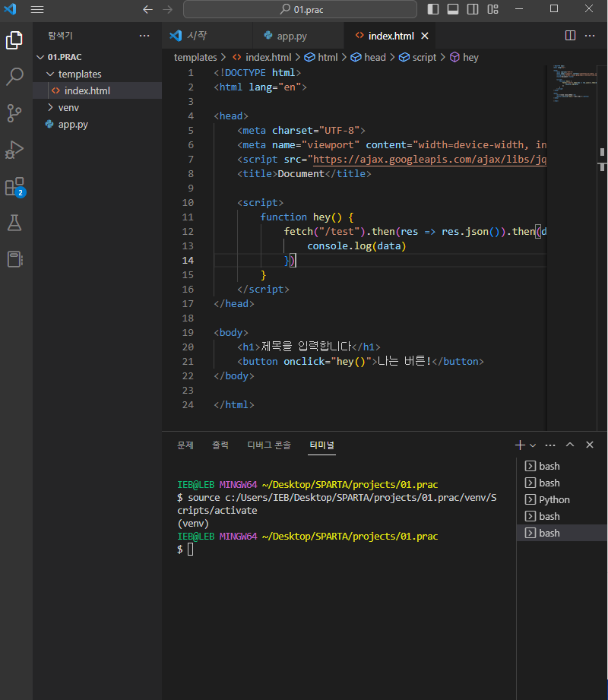Open terminal panel more actions ellipsis
The height and width of the screenshot is (700, 608).
550,445
